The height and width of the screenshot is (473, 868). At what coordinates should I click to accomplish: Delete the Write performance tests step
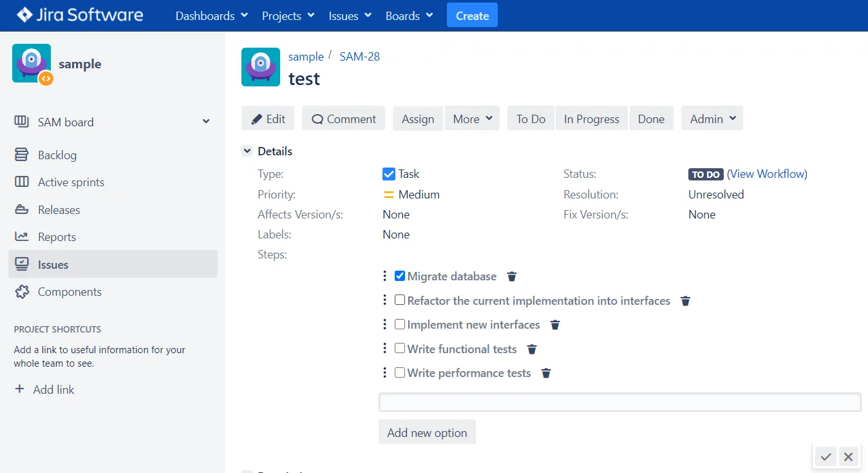546,373
